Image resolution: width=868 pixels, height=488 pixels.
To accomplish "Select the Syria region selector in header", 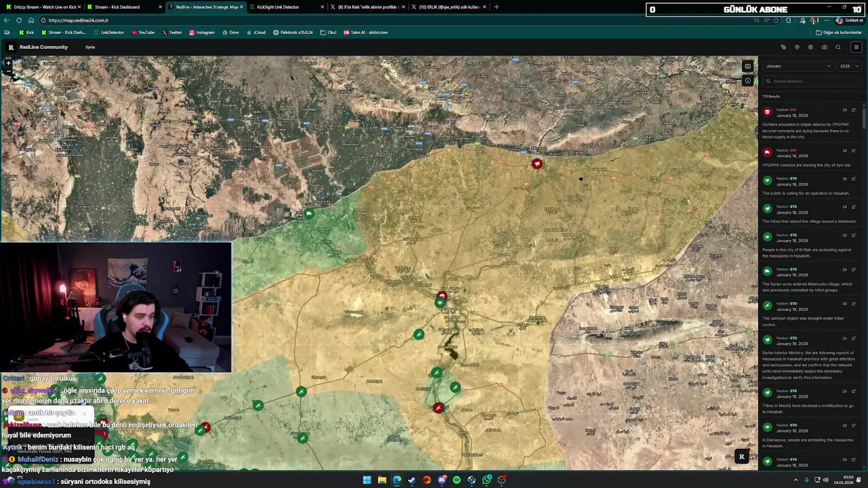I will 90,47.
